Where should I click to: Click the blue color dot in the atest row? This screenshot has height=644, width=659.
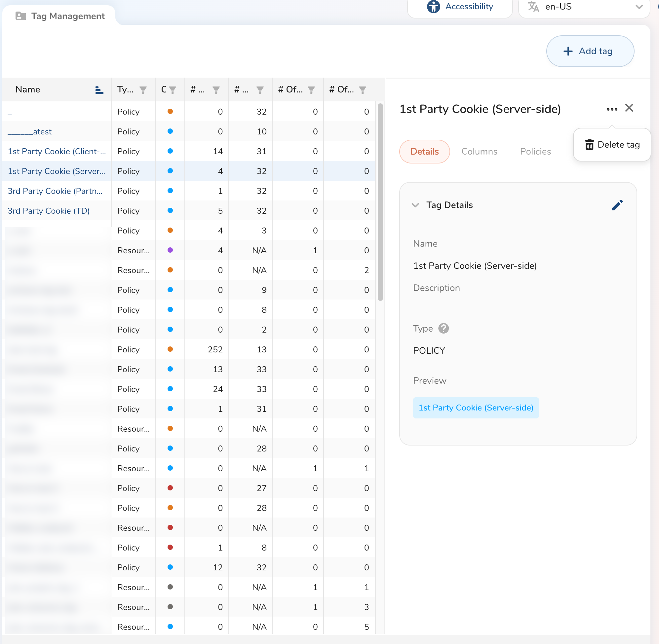click(x=170, y=131)
